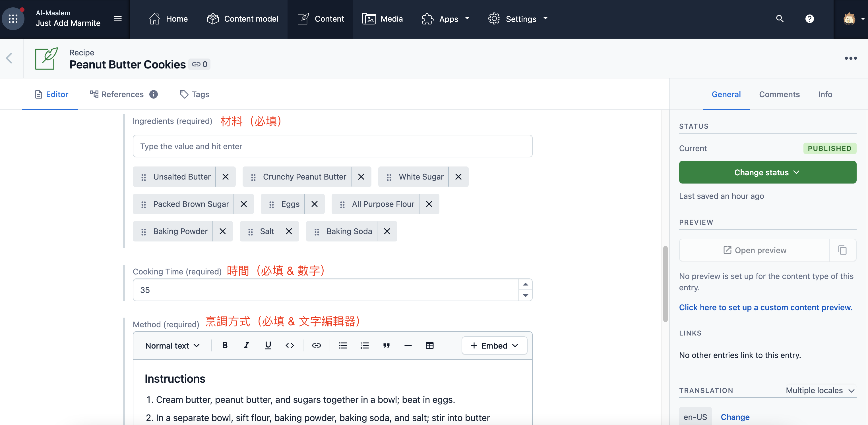
Task: Open the app switcher grid icon
Action: point(13,19)
